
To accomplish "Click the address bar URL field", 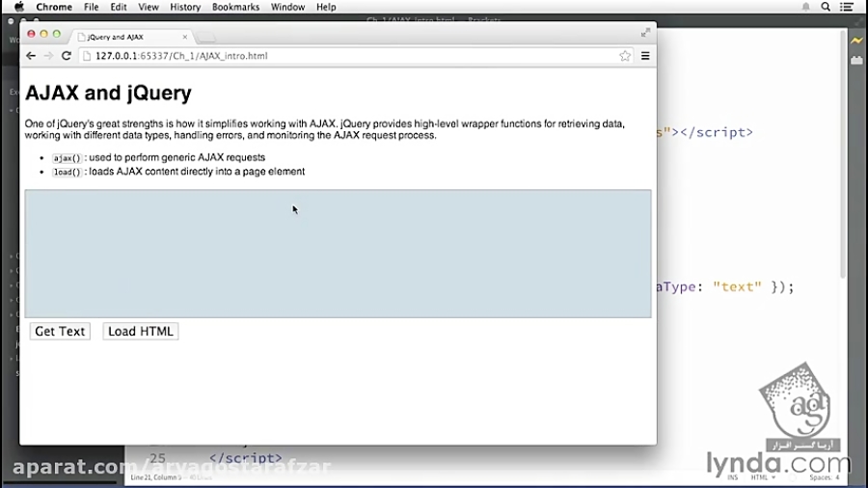I will [x=354, y=56].
